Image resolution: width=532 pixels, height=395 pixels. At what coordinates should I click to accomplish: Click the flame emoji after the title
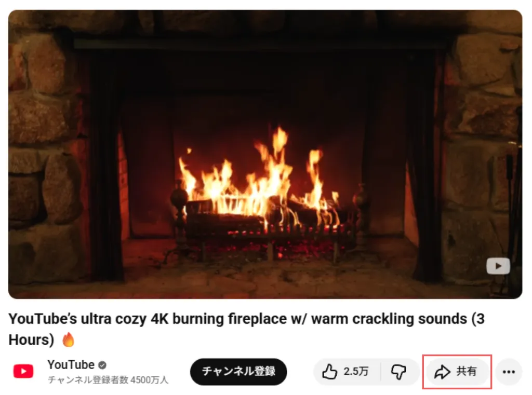68,339
